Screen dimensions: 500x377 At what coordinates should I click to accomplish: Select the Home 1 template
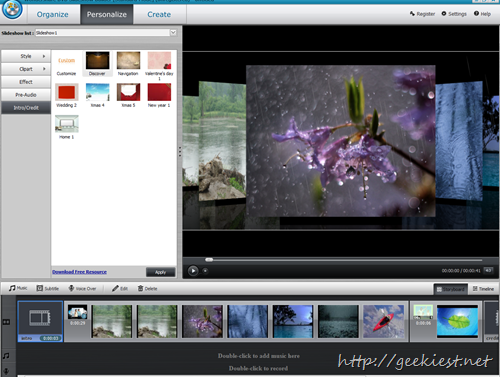pyautogui.click(x=66, y=127)
